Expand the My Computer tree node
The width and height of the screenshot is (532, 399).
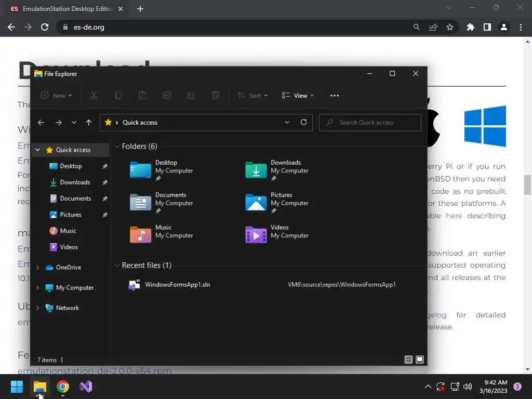pos(37,288)
